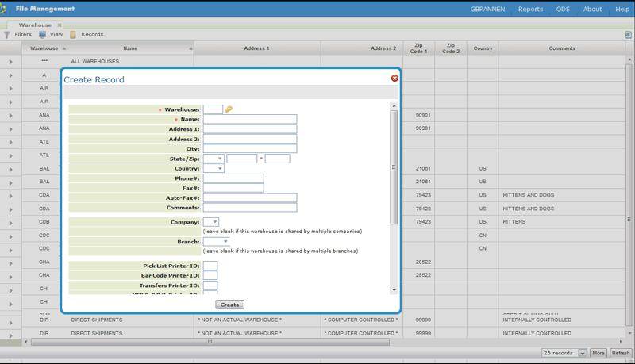The height and width of the screenshot is (364, 635).
Task: Close the Warehouse tab with its X
Action: [60, 25]
